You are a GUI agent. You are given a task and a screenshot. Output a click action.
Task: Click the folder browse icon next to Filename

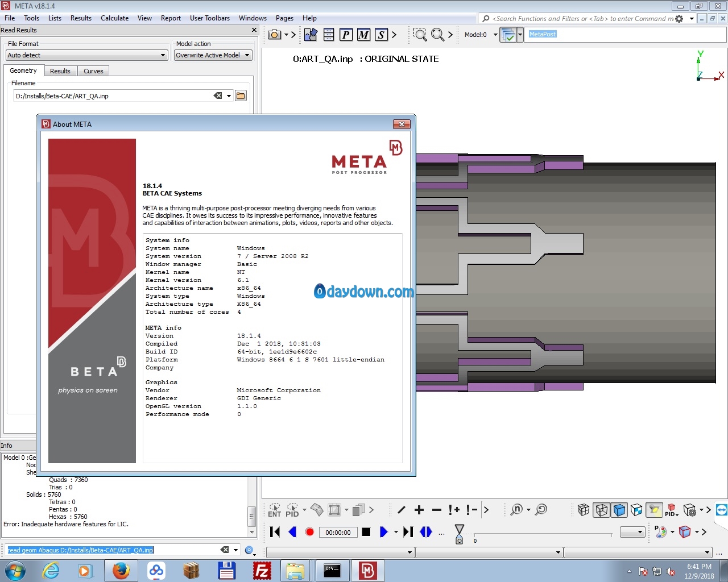(241, 95)
